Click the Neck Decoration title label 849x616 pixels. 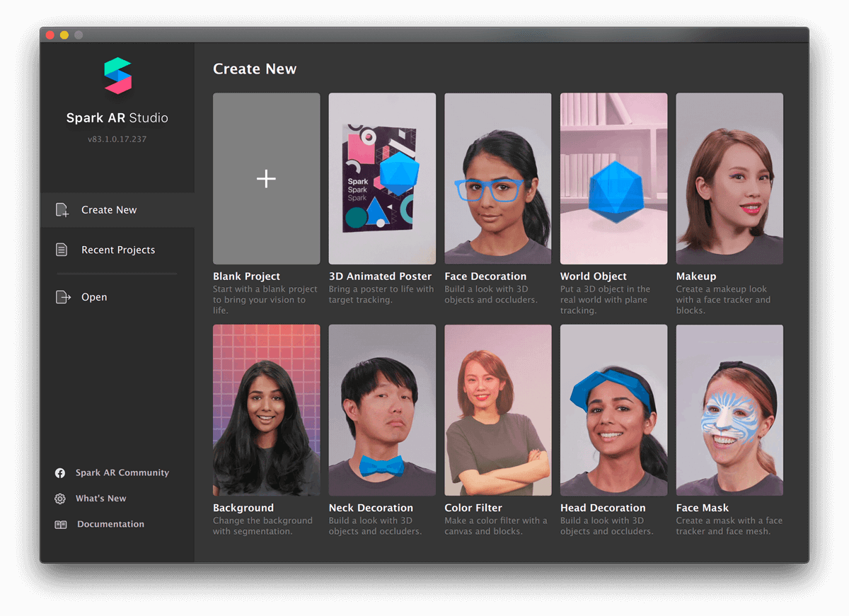[x=371, y=508]
